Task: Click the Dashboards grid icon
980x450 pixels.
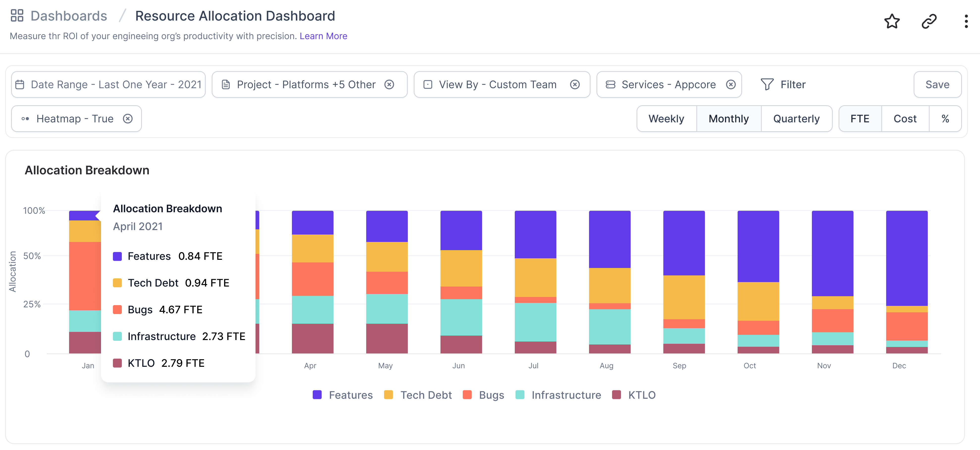Action: [x=17, y=16]
